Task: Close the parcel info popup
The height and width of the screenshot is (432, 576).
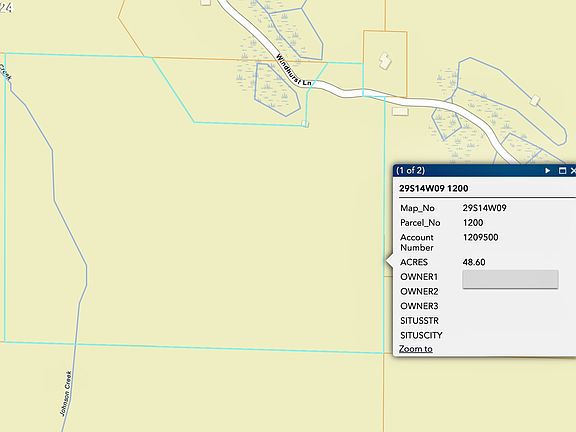Action: [x=573, y=170]
